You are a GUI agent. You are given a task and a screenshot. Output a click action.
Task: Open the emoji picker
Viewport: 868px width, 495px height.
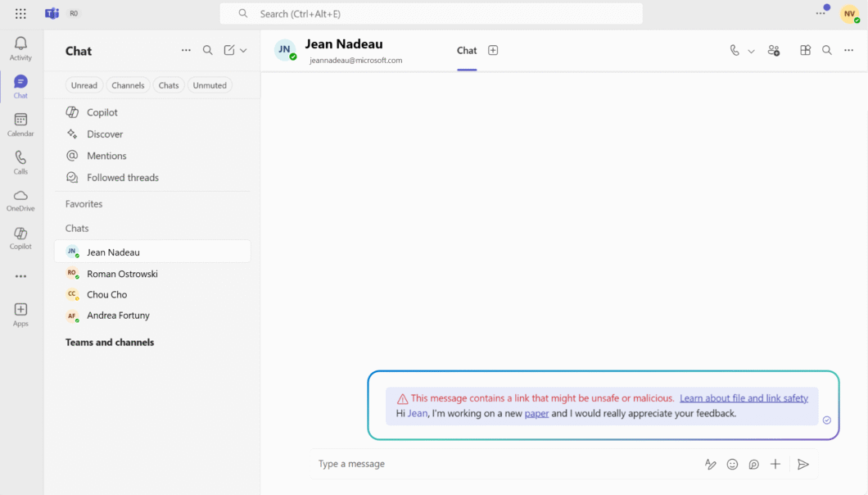pos(732,464)
